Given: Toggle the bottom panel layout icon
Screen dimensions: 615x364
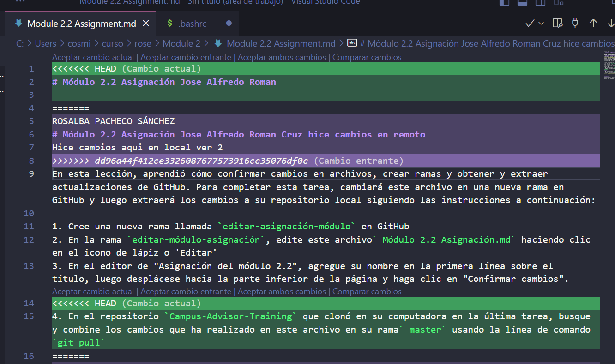Looking at the screenshot, I should click(x=522, y=3).
